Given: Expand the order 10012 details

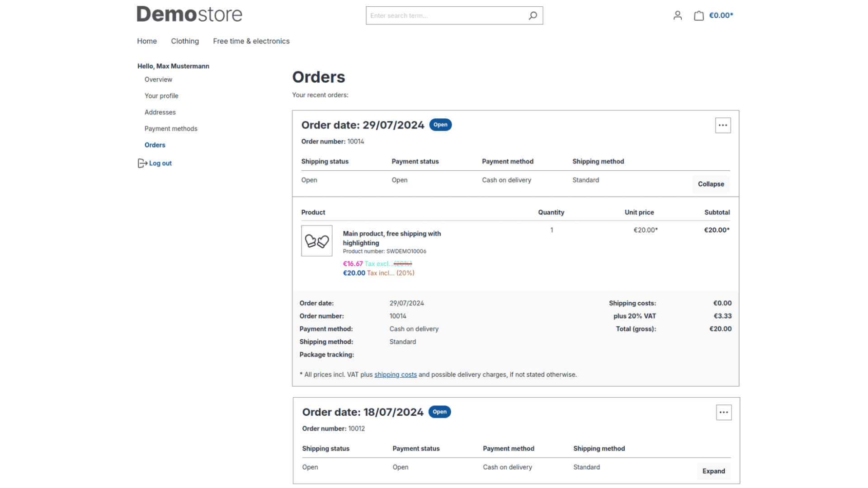Looking at the screenshot, I should point(713,471).
